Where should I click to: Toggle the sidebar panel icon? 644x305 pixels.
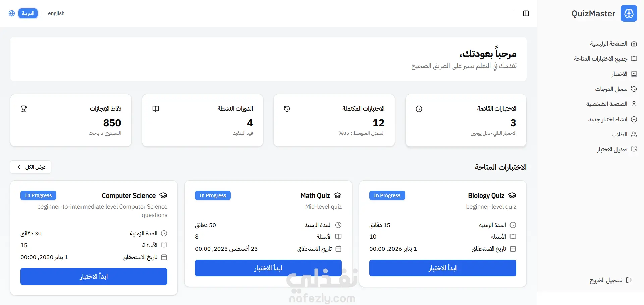click(x=526, y=13)
